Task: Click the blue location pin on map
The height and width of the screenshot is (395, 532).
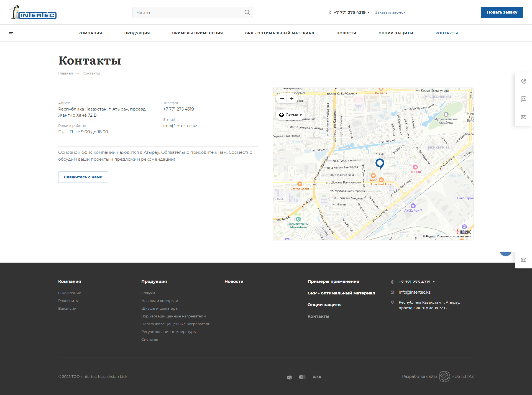Action: click(380, 163)
